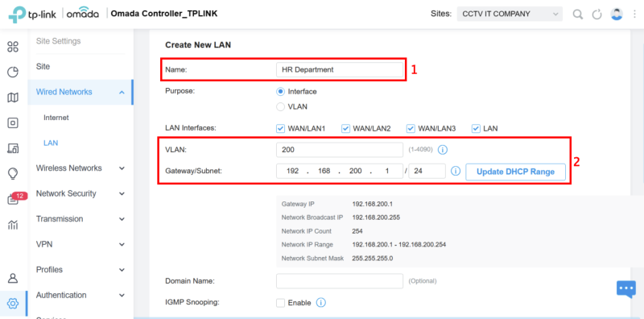Click the third gateway octet 200
The image size is (644, 319).
[355, 171]
